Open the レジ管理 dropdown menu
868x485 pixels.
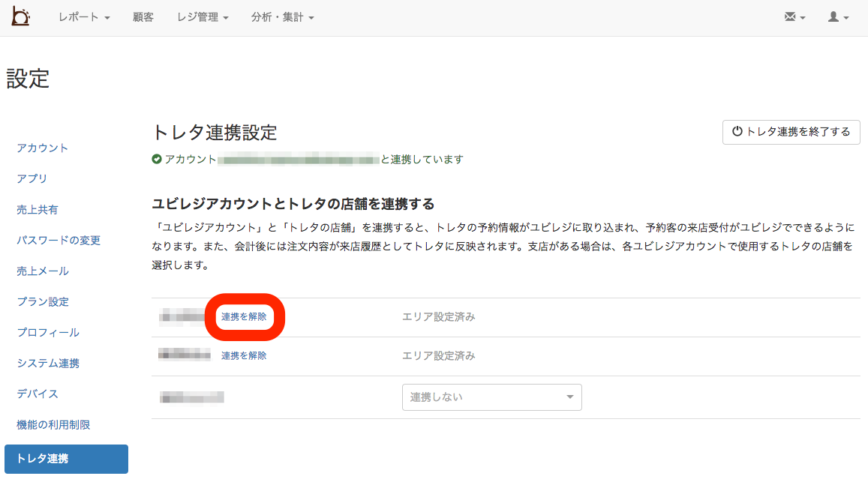(203, 17)
